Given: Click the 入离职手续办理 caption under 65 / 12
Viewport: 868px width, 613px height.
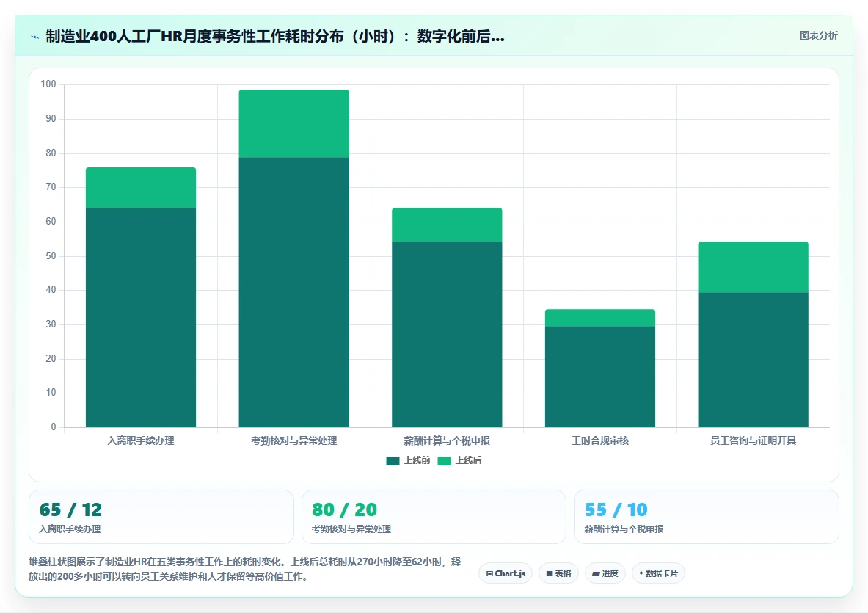Looking at the screenshot, I should point(70,529).
